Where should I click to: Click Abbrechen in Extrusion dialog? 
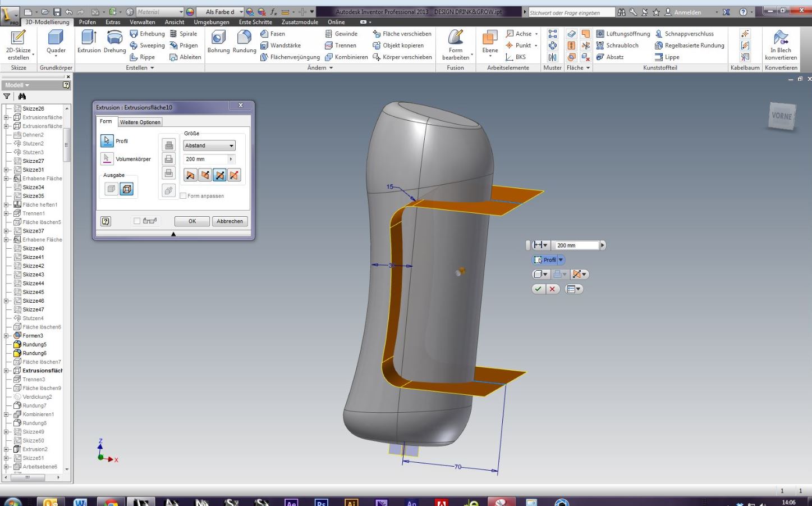(230, 221)
